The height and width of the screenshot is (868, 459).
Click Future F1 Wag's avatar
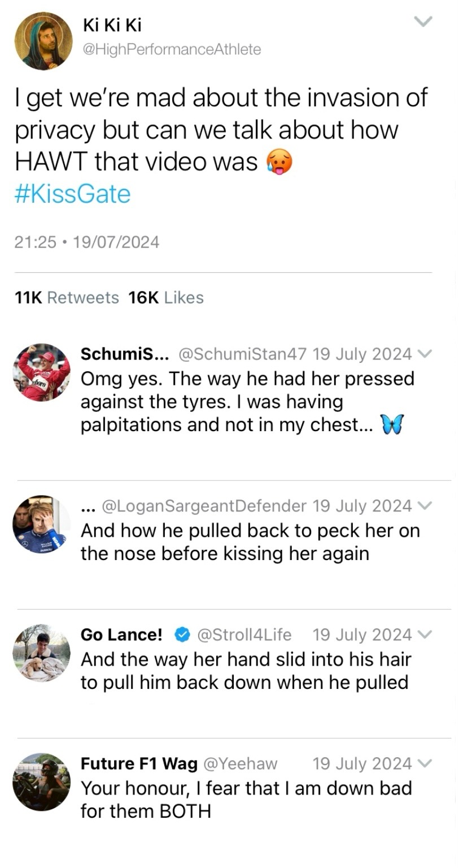click(42, 782)
